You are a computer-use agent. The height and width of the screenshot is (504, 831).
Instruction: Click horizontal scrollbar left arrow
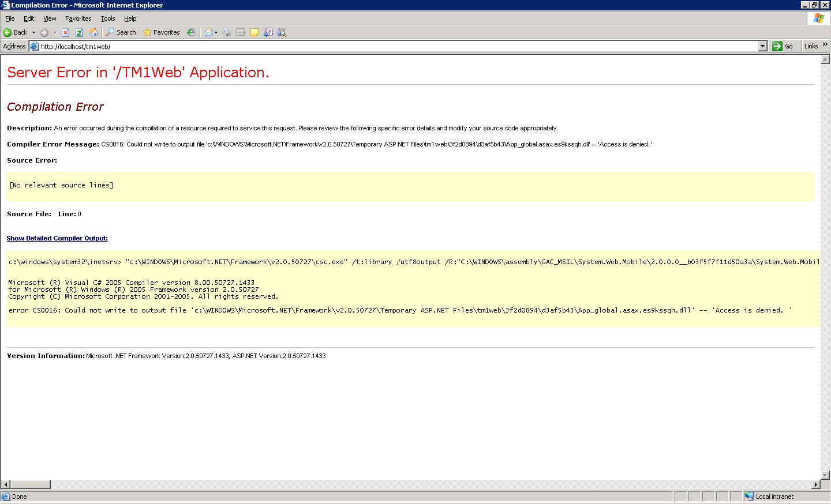(x=5, y=484)
